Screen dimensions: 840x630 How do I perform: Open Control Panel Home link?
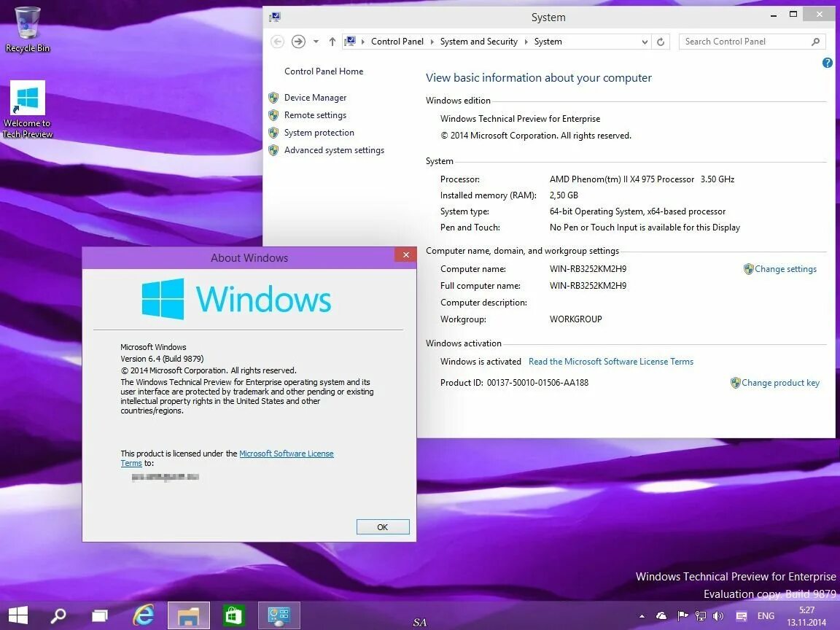click(x=324, y=71)
